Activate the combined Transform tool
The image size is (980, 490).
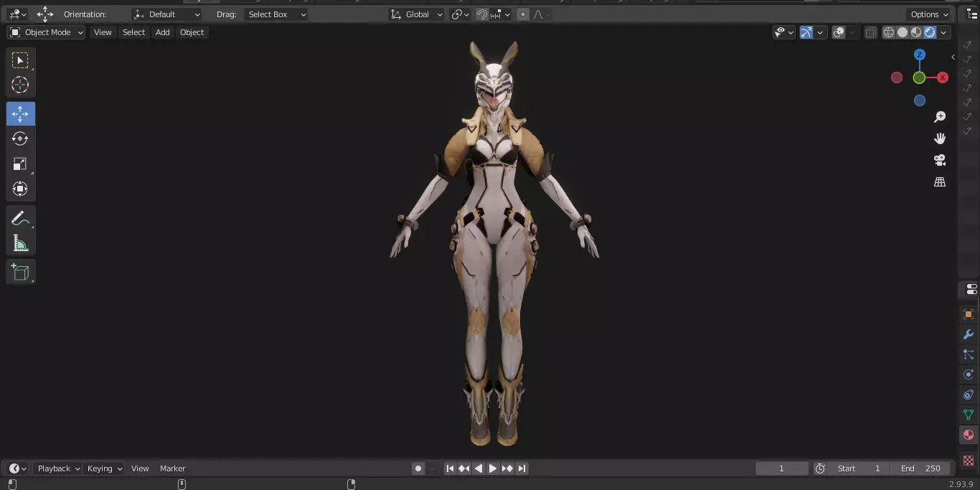coord(20,189)
